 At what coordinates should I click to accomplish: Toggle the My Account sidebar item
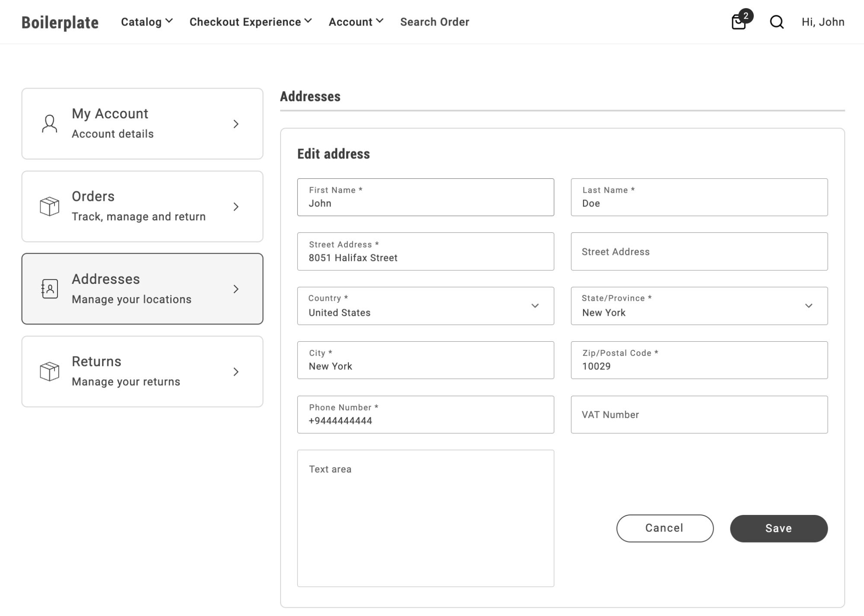(142, 124)
